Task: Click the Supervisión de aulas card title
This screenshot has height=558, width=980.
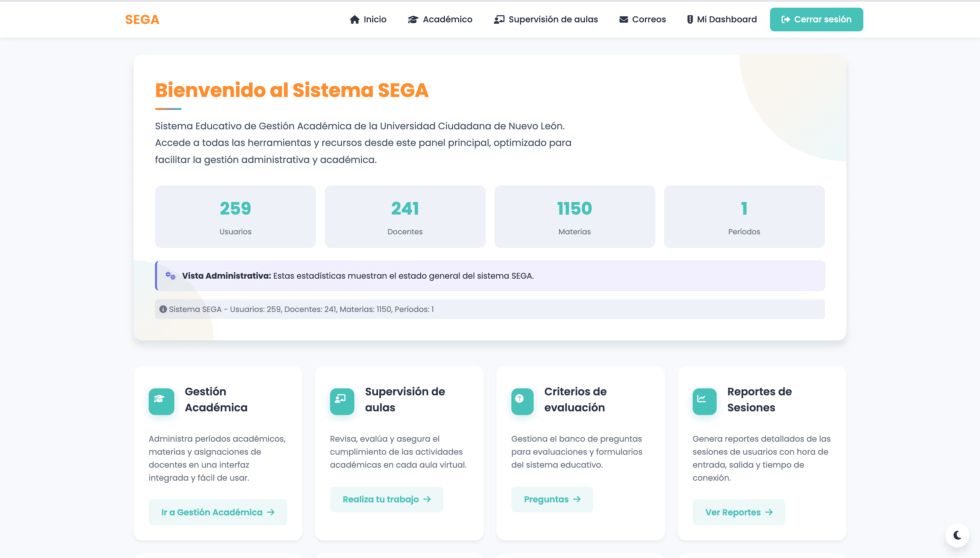Action: 405,399
